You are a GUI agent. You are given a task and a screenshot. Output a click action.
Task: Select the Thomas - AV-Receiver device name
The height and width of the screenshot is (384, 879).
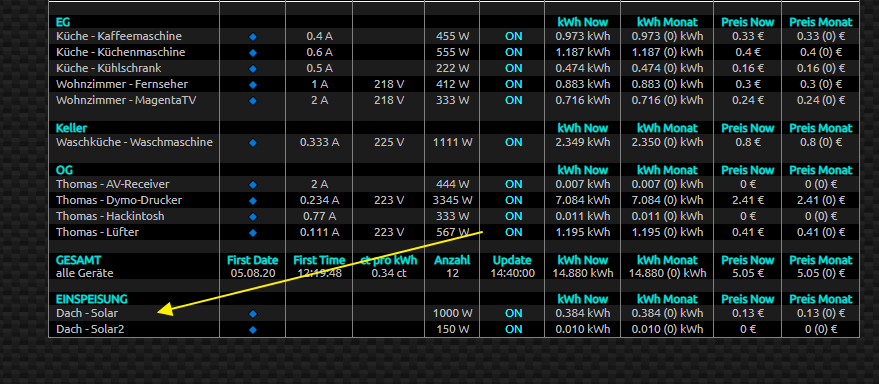coord(113,184)
